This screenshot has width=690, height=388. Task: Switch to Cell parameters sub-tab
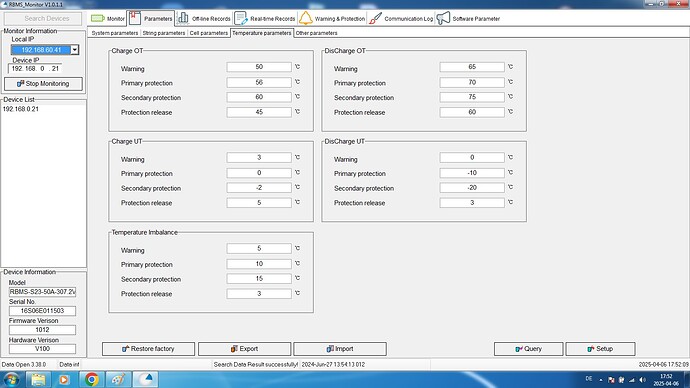pyautogui.click(x=209, y=33)
